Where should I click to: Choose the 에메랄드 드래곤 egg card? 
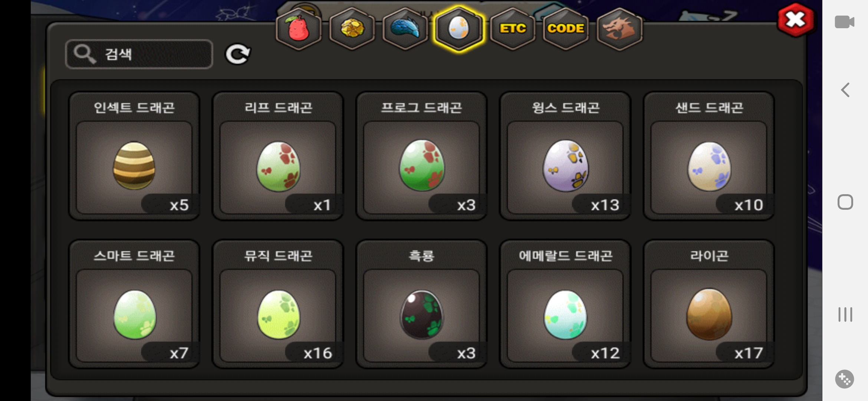click(565, 304)
